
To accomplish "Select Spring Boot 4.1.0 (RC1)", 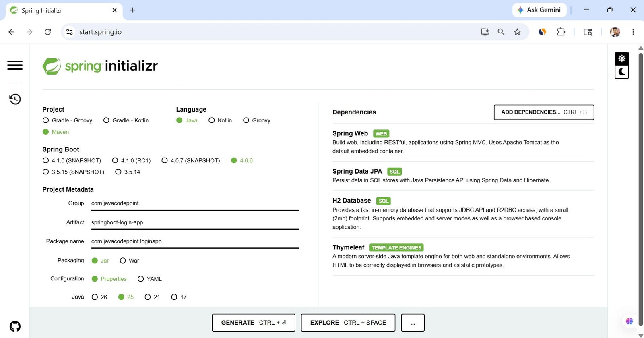I will tap(131, 160).
